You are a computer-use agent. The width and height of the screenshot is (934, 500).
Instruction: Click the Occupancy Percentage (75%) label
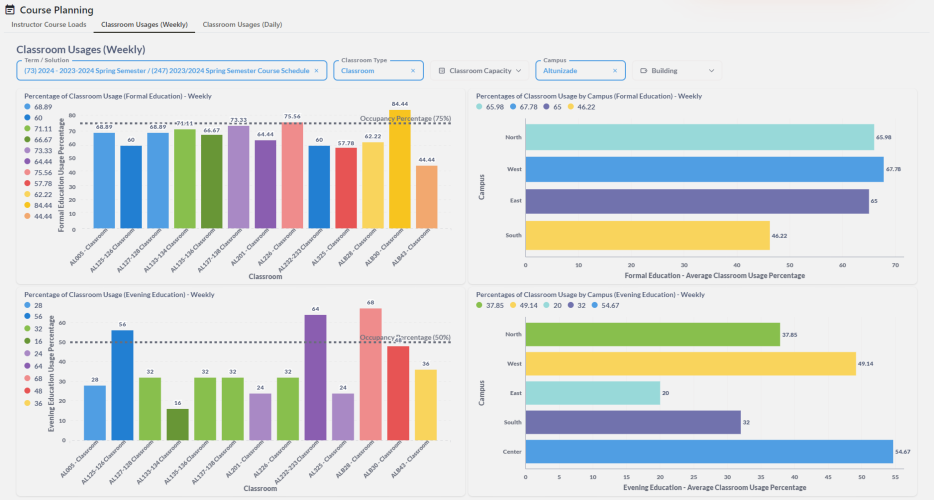pos(405,119)
